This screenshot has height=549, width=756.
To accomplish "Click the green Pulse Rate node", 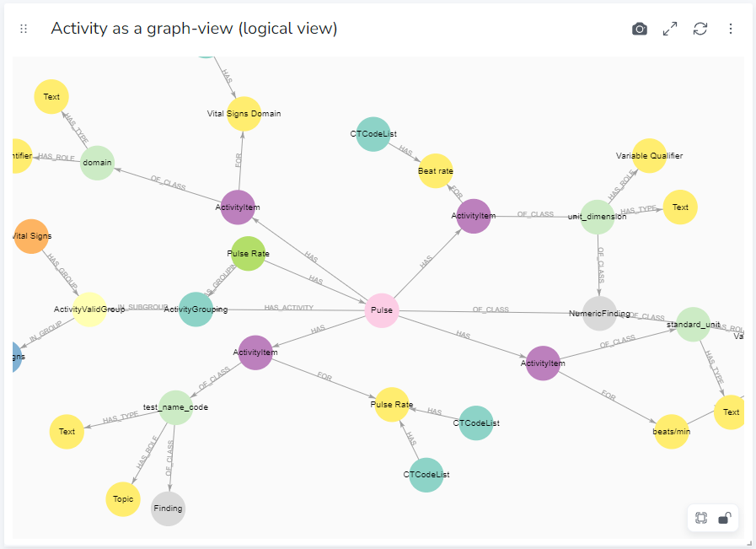I will [249, 253].
